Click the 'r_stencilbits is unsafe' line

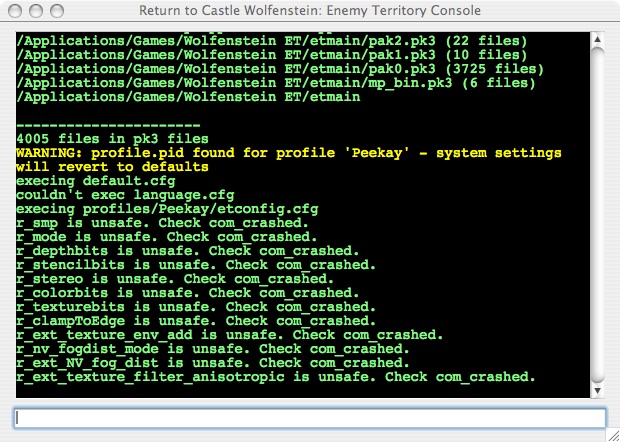tap(196, 265)
